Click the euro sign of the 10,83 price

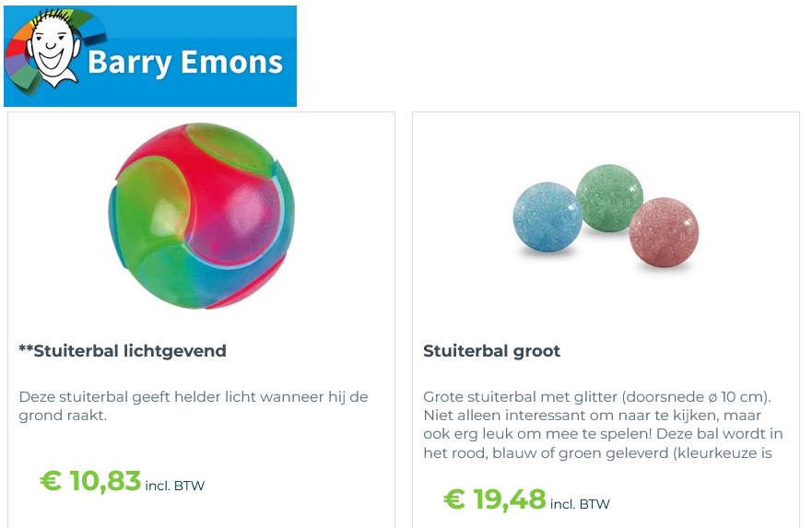click(51, 481)
